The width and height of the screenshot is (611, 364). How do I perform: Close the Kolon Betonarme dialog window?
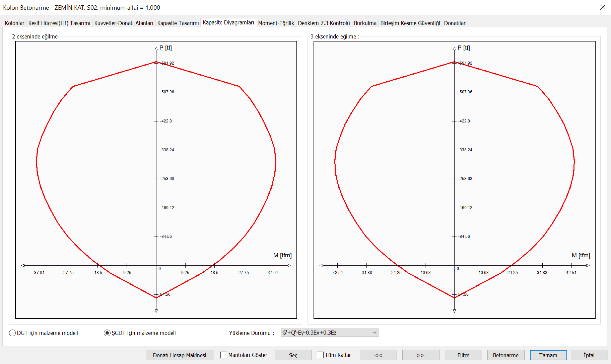tap(602, 7)
